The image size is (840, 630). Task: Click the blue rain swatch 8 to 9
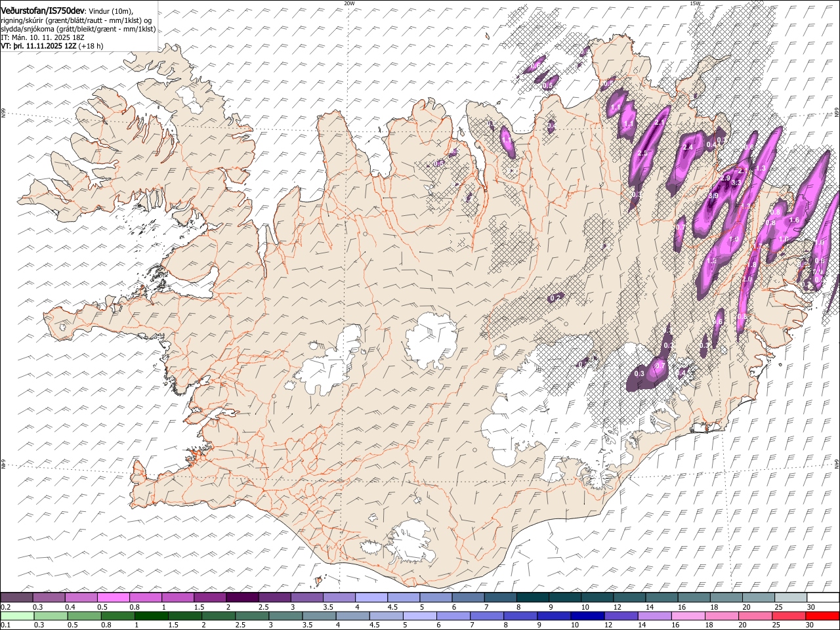pos(520,616)
